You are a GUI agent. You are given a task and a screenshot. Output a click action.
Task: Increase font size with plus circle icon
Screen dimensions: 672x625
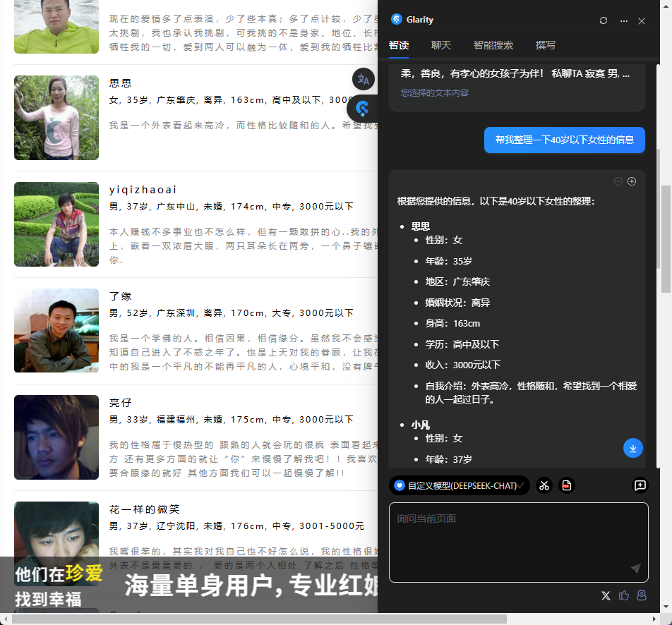pos(632,181)
